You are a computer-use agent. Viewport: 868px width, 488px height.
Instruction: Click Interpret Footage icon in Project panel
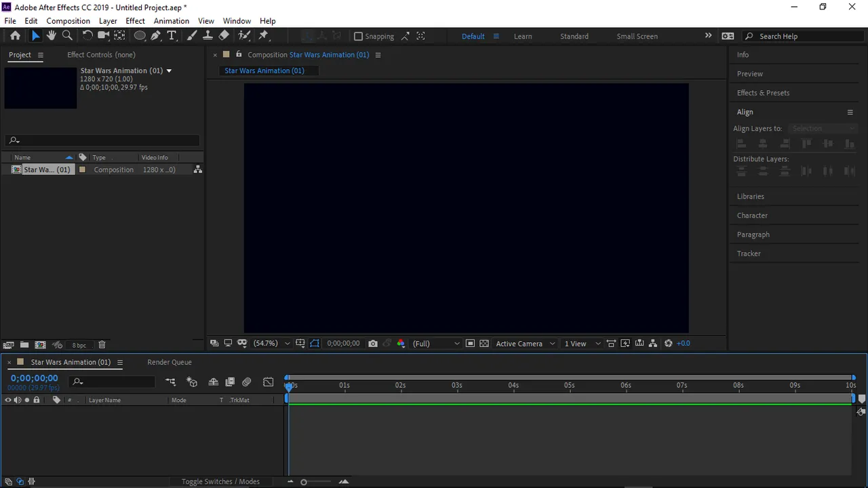click(9, 345)
